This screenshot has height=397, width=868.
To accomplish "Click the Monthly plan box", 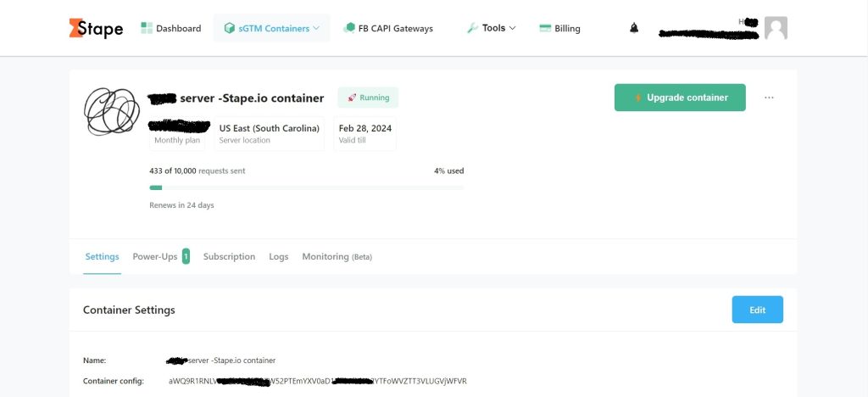I will [x=177, y=133].
